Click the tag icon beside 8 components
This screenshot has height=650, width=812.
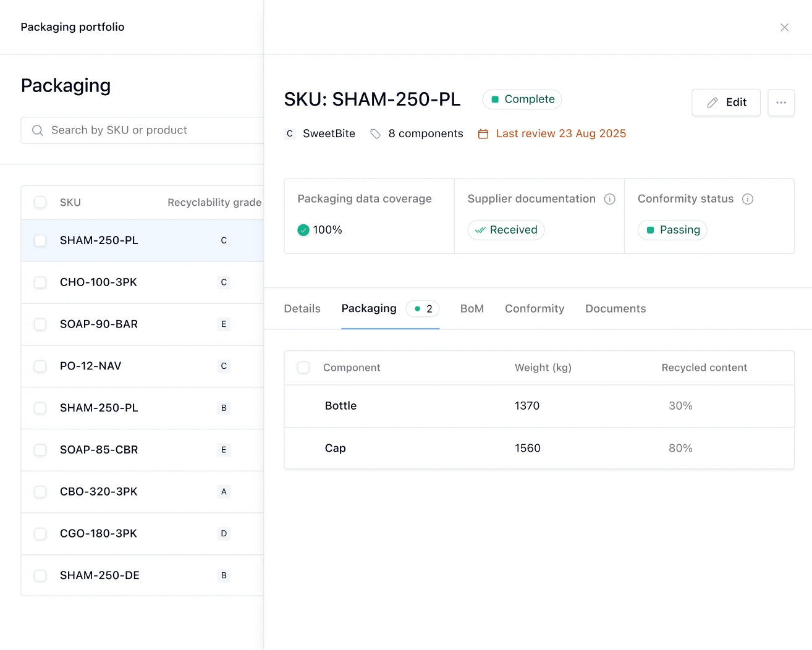pos(375,133)
